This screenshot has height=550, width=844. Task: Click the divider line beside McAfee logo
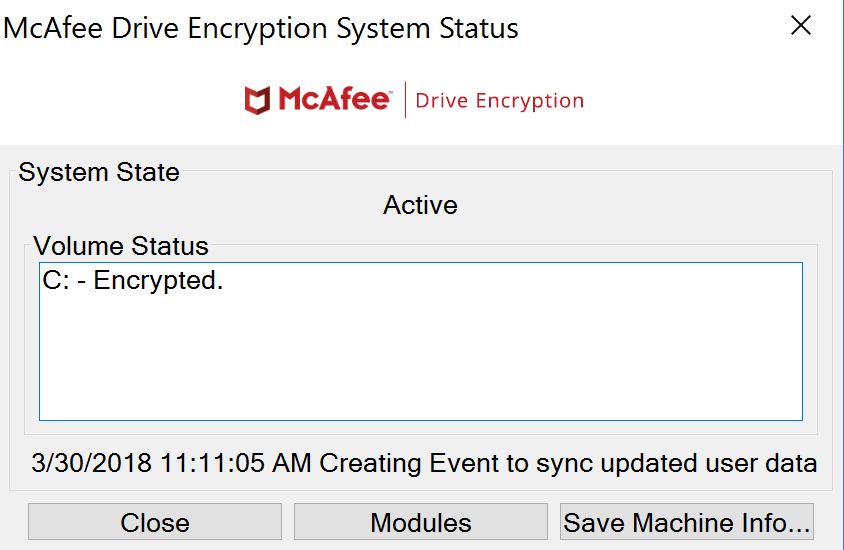coord(405,100)
